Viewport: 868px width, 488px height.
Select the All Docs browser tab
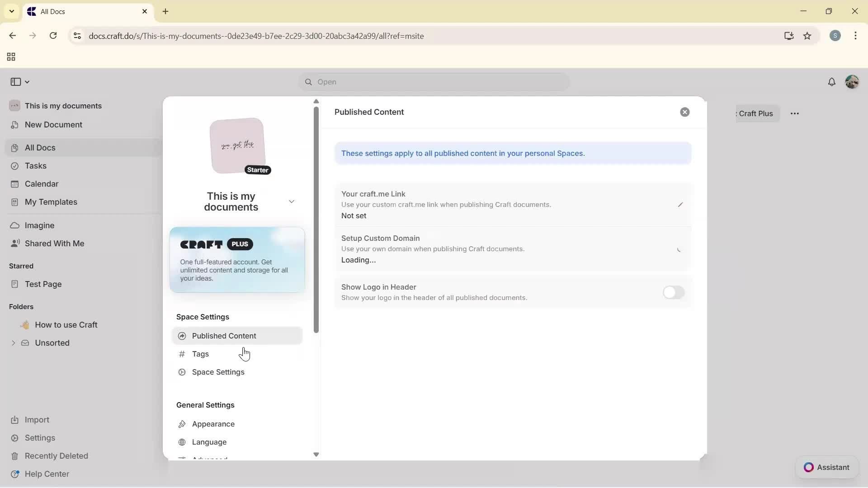pos(68,11)
